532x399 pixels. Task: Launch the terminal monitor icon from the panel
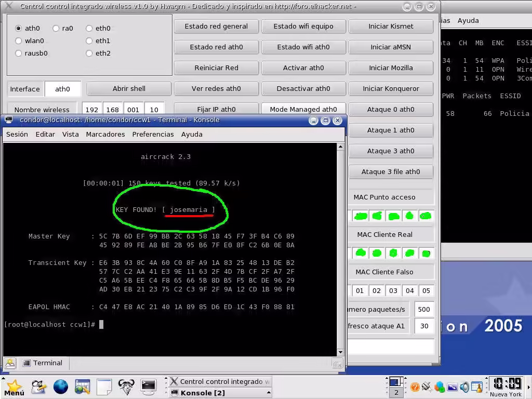click(x=147, y=387)
